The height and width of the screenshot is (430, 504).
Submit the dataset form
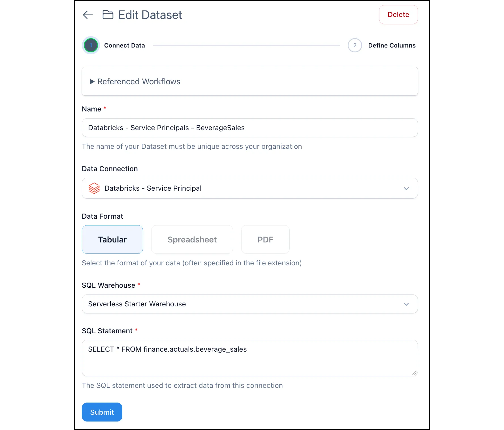(x=102, y=412)
